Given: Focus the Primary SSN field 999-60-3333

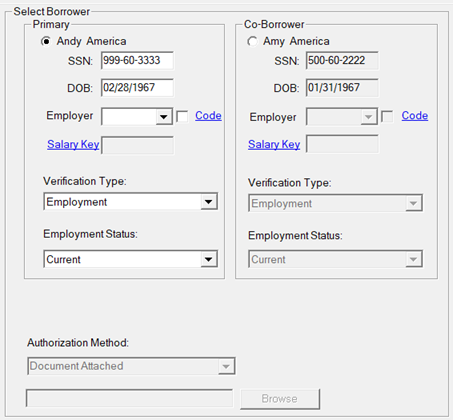Looking at the screenshot, I should (x=137, y=60).
